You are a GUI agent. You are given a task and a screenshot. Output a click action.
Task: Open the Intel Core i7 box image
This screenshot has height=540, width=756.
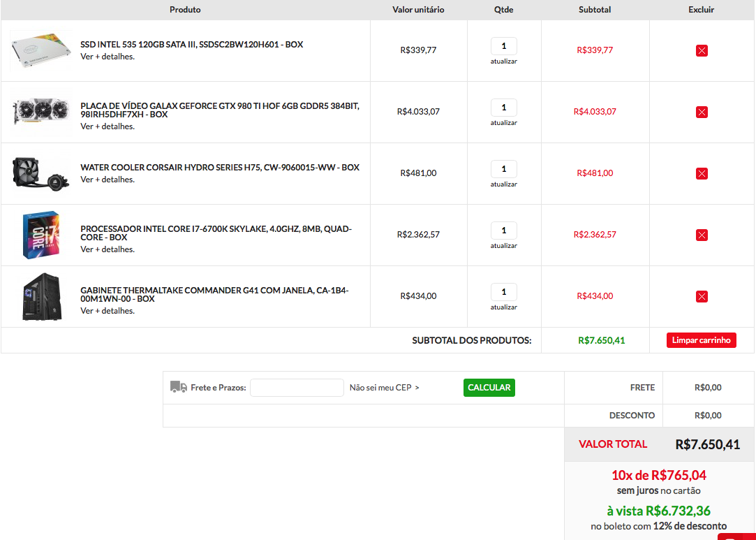point(41,235)
